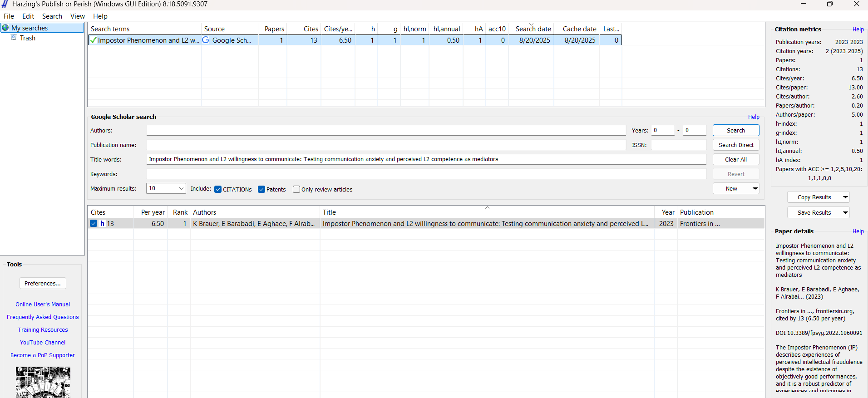
Task: Click the blue h-index marker in results
Action: [102, 224]
